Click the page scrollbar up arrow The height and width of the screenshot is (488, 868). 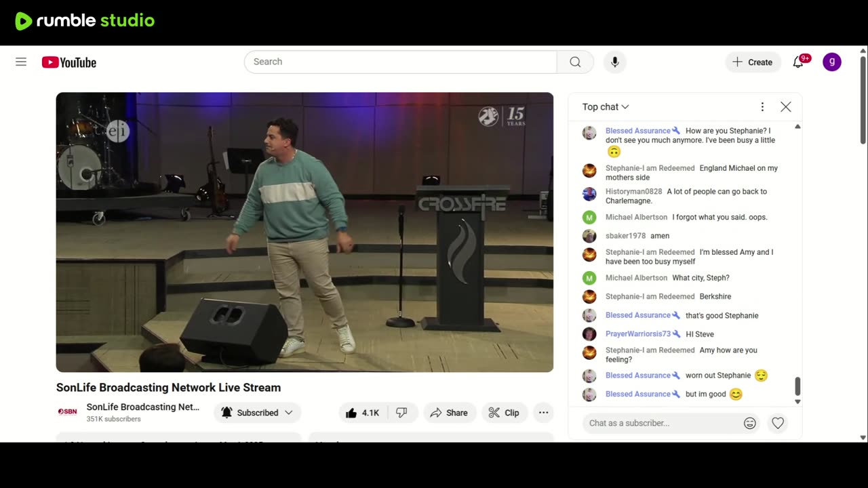[863, 51]
